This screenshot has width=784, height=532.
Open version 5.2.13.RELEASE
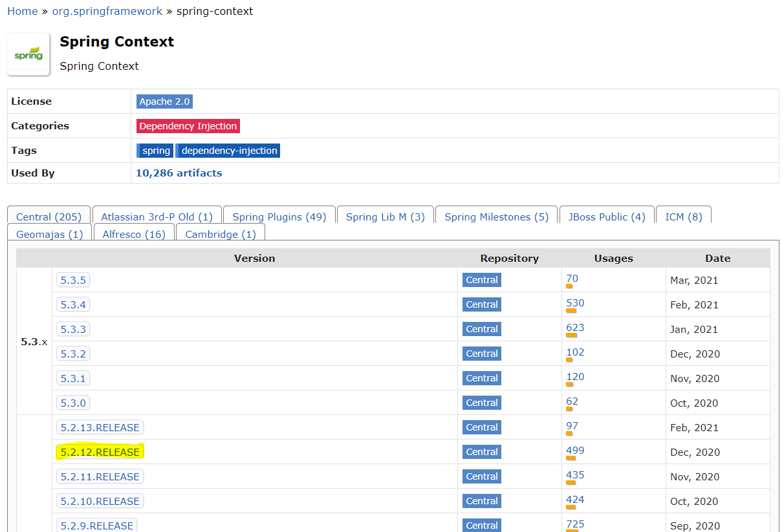100,427
